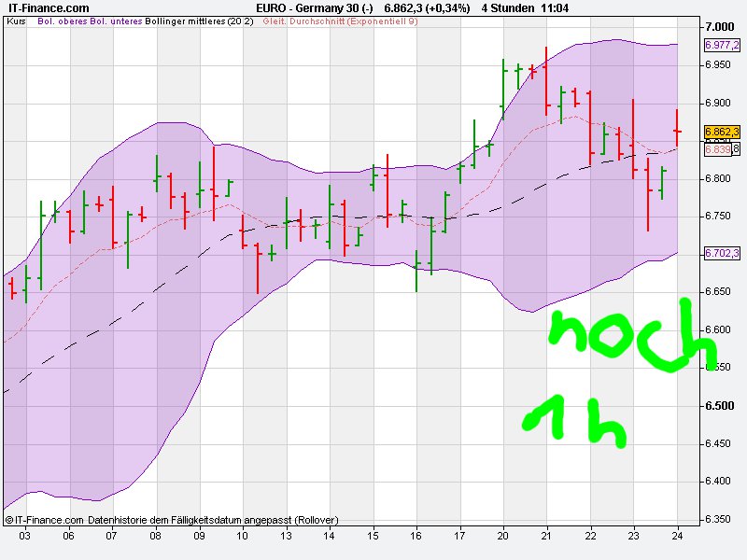The width and height of the screenshot is (747, 560).
Task: Click the 6.839,8 moving average price label
Action: tap(720, 147)
